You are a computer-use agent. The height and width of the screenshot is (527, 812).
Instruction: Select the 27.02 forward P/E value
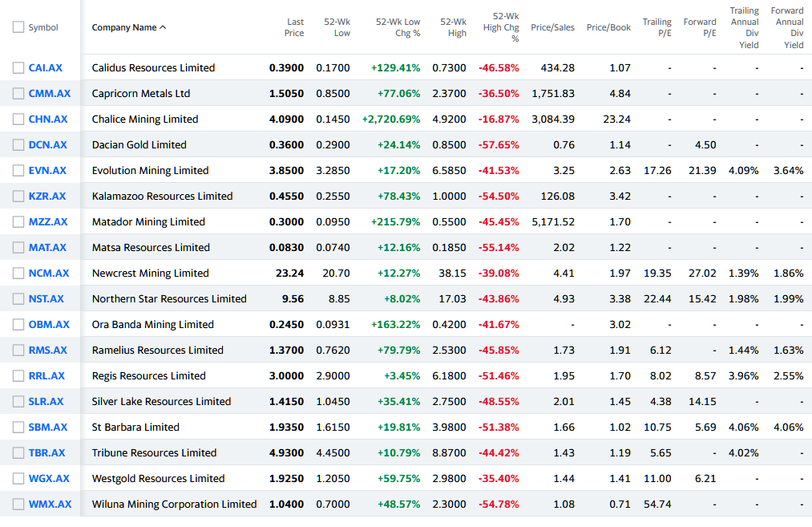(x=702, y=273)
